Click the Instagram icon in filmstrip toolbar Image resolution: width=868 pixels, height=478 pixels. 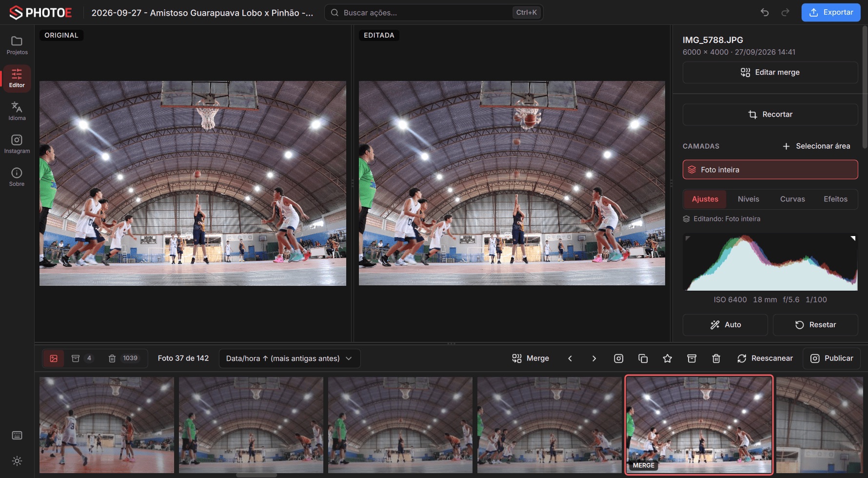[x=618, y=358]
